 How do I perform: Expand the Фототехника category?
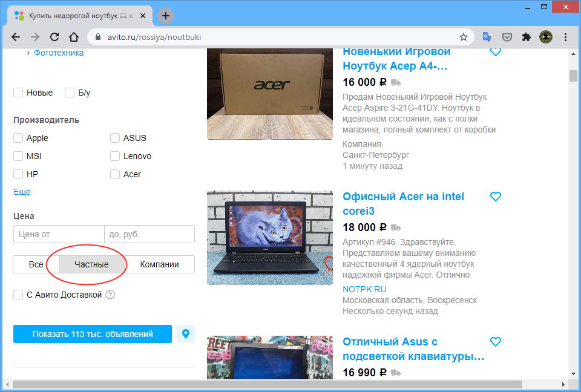[59, 53]
